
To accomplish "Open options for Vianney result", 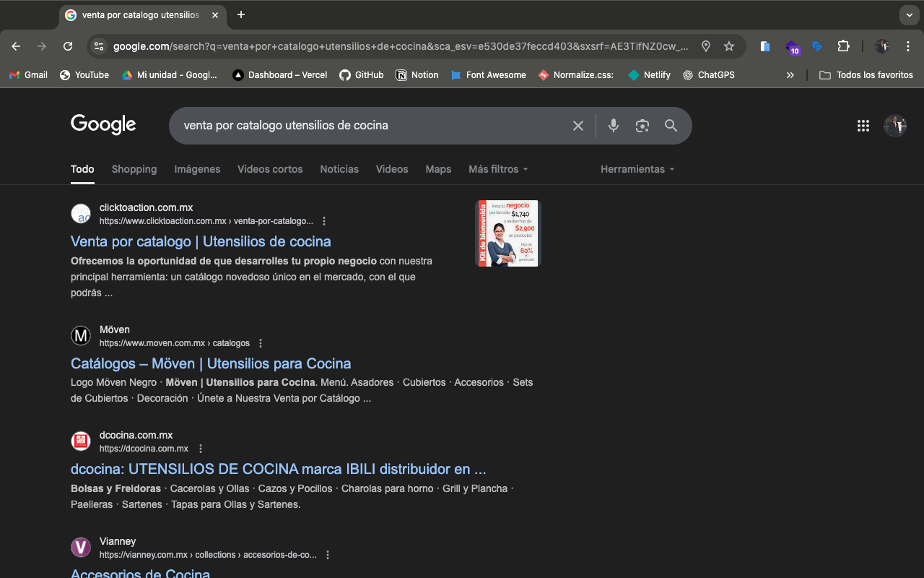I will click(328, 555).
